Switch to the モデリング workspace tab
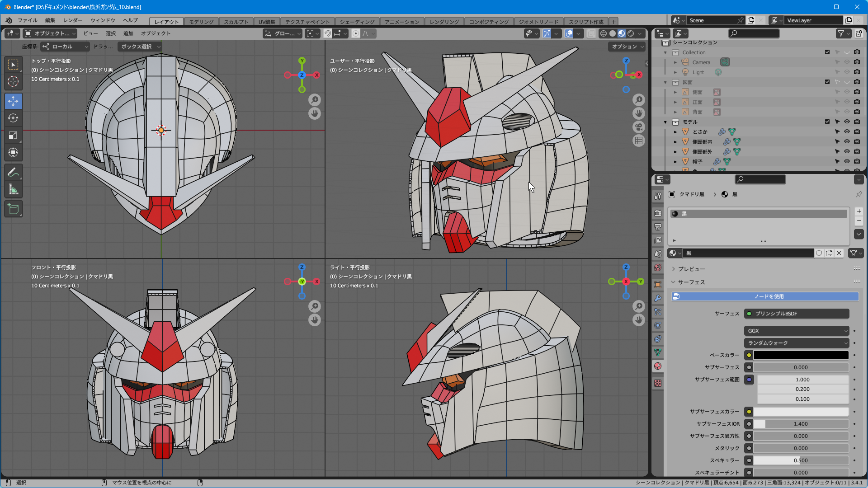Viewport: 868px width, 488px height. tap(201, 22)
